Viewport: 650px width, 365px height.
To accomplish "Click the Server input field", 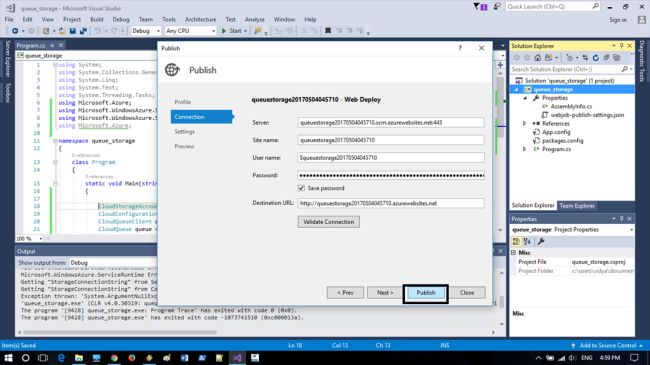I will [x=390, y=123].
